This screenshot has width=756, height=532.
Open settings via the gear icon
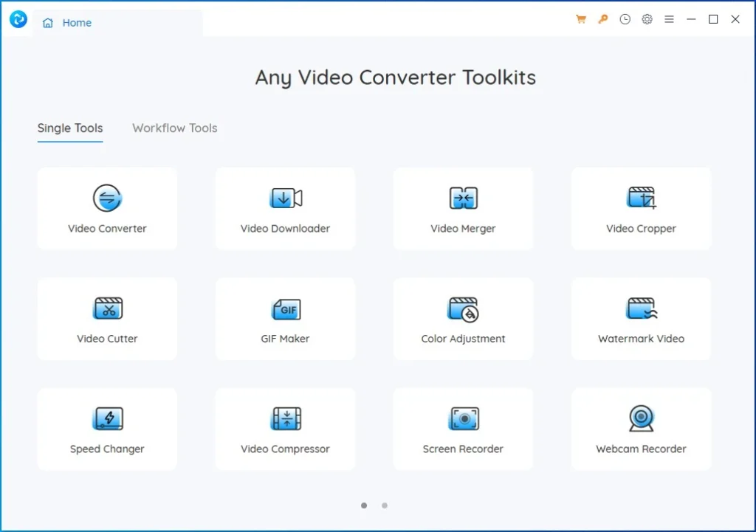point(647,19)
